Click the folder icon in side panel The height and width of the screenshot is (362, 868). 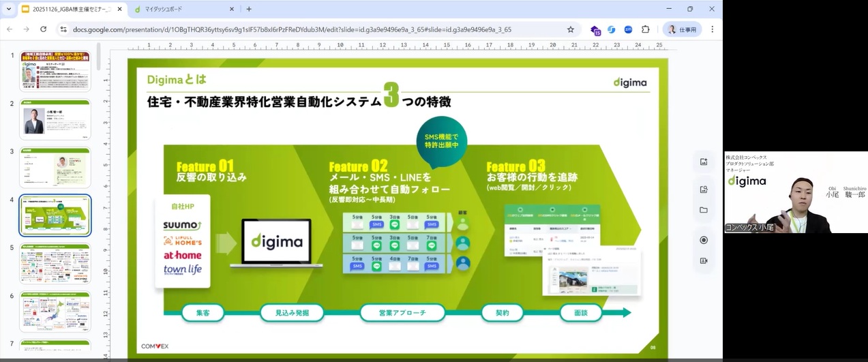coord(704,210)
